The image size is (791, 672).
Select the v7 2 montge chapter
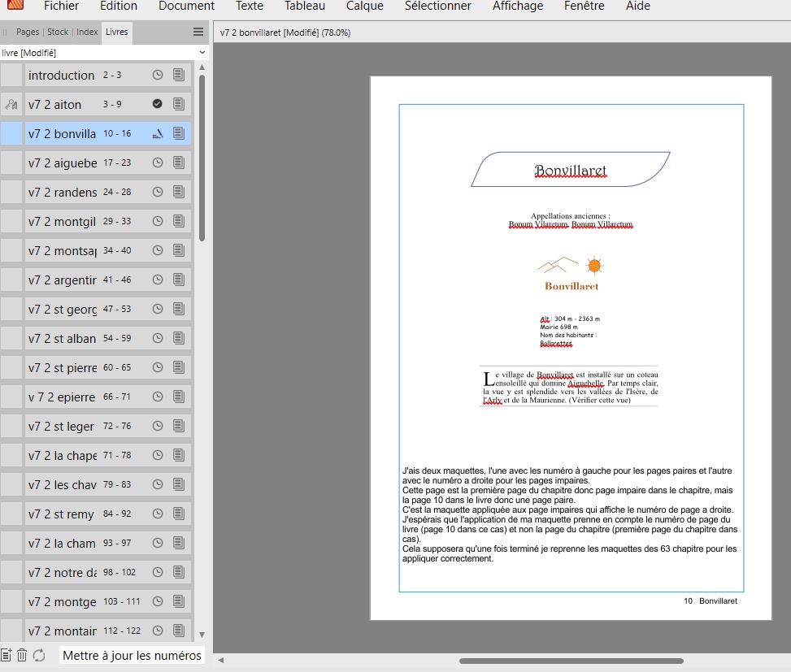108,601
